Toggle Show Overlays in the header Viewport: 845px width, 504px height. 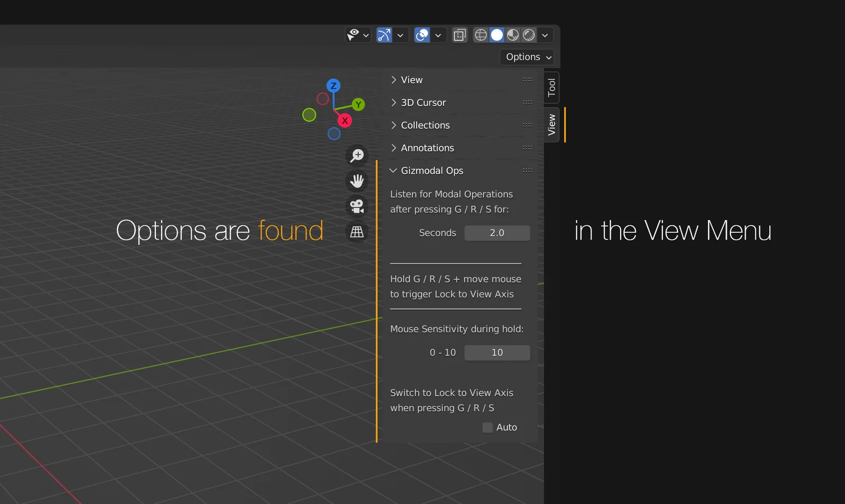pyautogui.click(x=421, y=35)
